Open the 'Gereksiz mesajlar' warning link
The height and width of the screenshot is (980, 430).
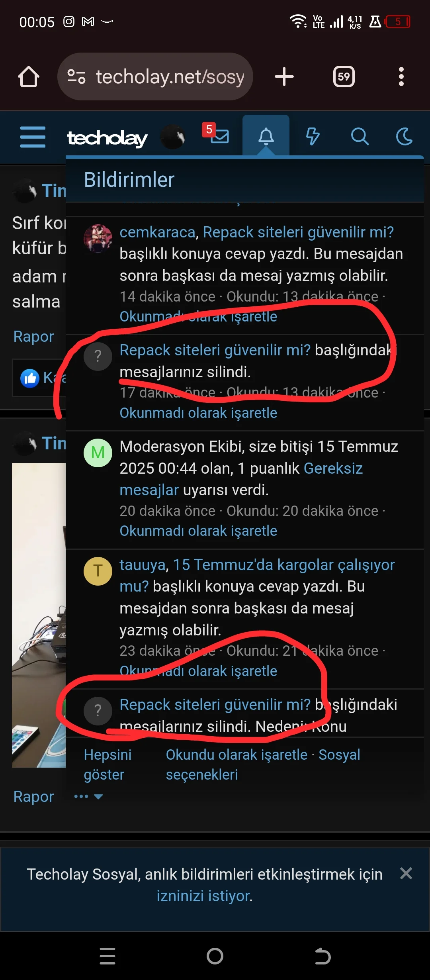[x=241, y=479]
